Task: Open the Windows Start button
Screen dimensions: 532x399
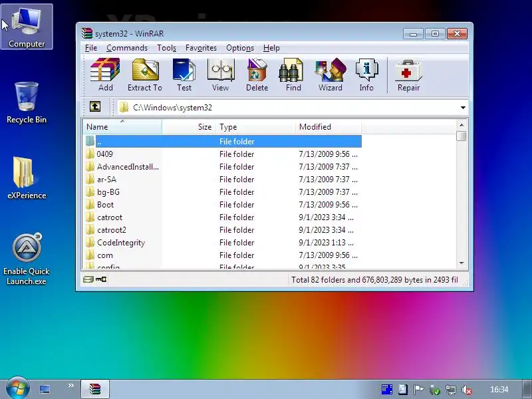Action: [x=17, y=388]
